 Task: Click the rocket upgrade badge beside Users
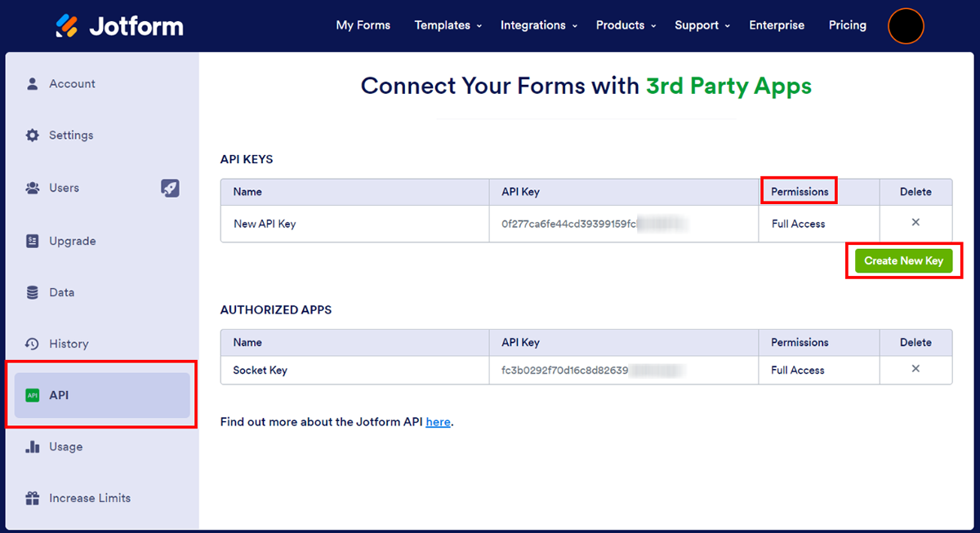pos(170,189)
